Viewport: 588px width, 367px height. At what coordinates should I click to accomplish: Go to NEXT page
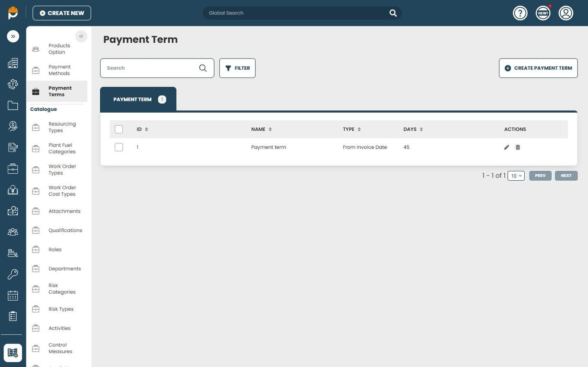point(566,176)
